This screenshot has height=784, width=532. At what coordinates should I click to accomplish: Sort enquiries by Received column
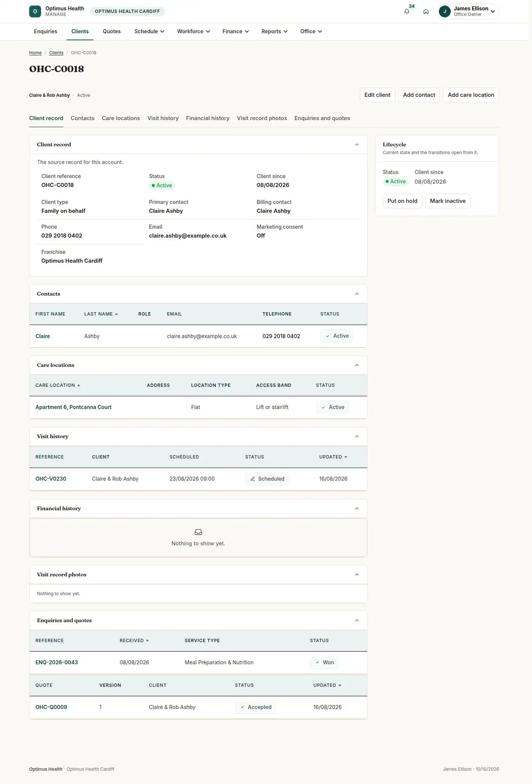coord(134,641)
